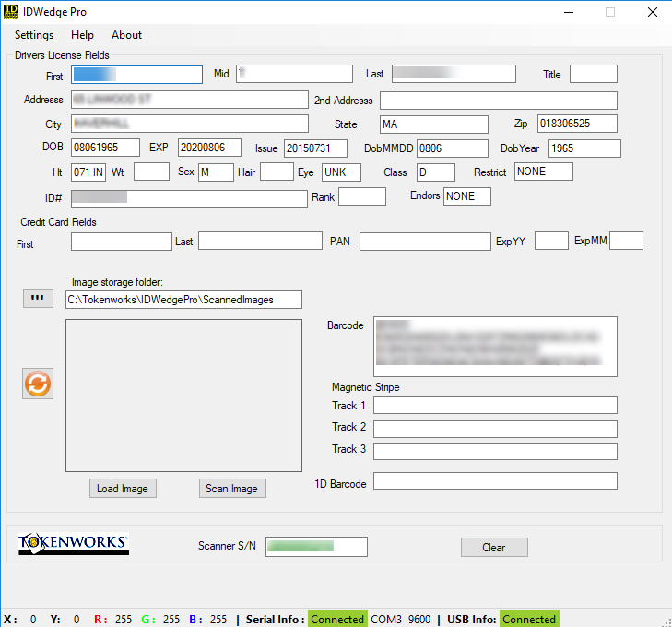Click the Title field
The image size is (672, 627).
point(594,74)
